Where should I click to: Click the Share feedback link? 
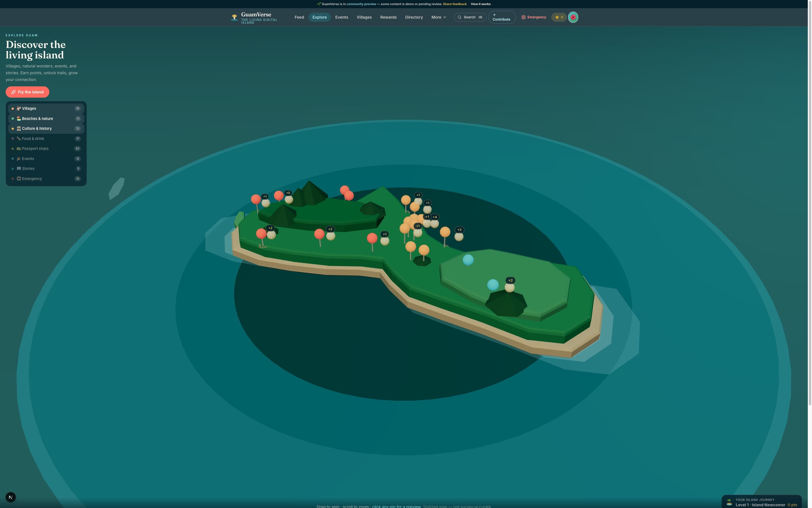(x=454, y=4)
